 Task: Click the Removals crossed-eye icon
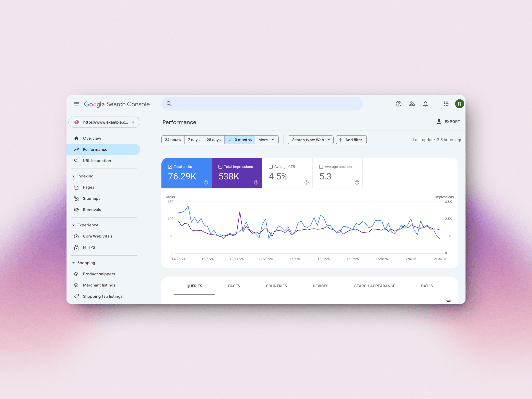[76, 210]
